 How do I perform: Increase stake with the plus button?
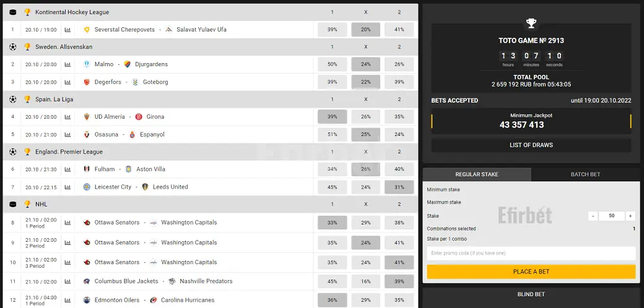[x=630, y=216]
